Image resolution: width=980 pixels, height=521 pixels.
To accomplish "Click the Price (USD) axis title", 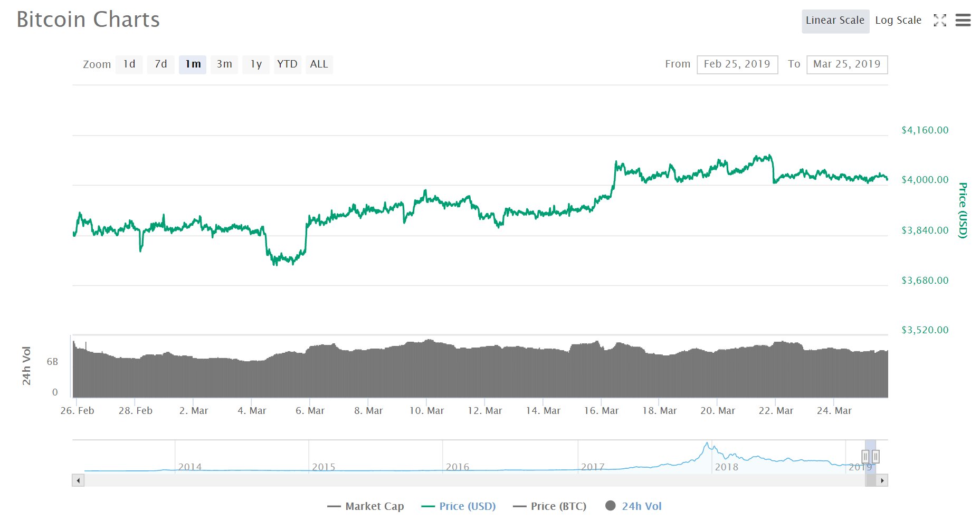I will point(963,210).
